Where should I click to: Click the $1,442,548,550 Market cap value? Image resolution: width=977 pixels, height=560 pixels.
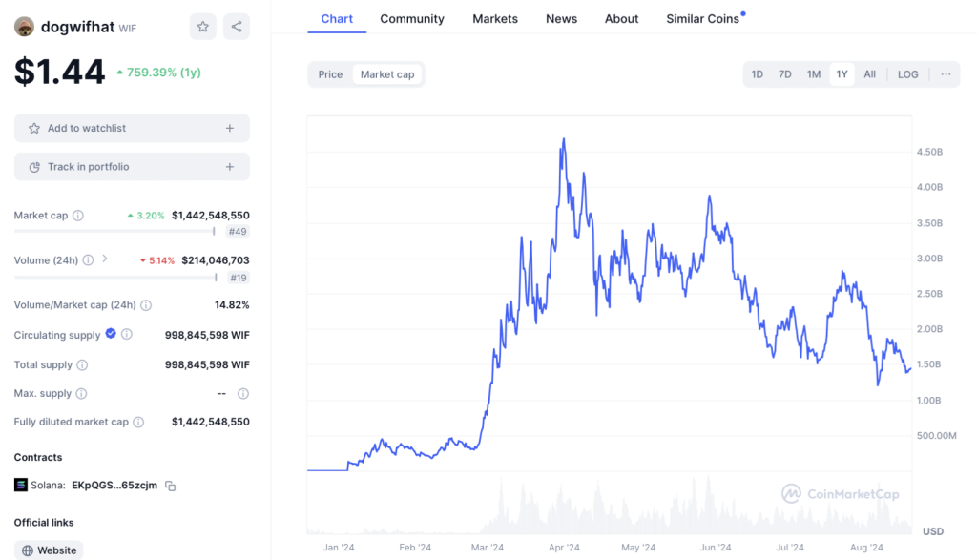211,216
